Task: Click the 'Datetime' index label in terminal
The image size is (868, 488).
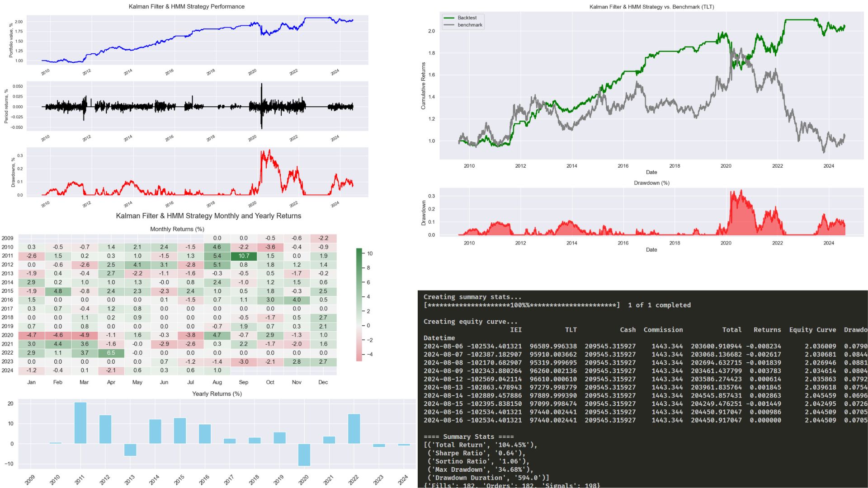Action: (439, 338)
